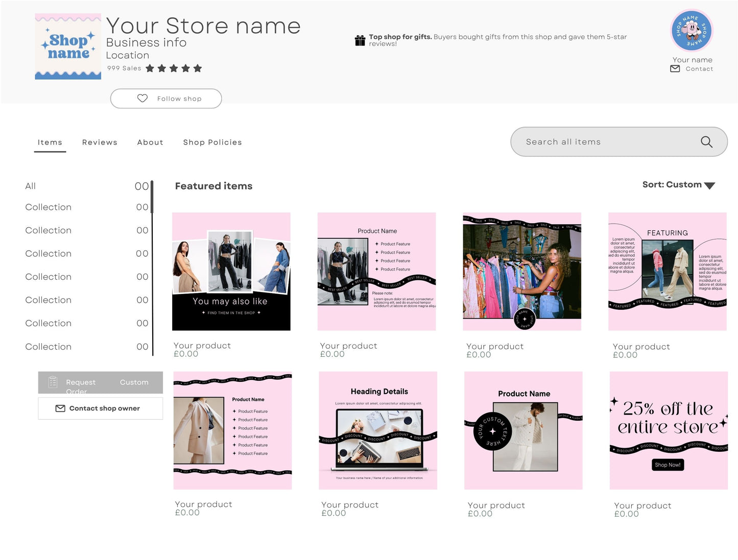The image size is (738, 560).
Task: Select the first star in the rating row
Action: [151, 68]
